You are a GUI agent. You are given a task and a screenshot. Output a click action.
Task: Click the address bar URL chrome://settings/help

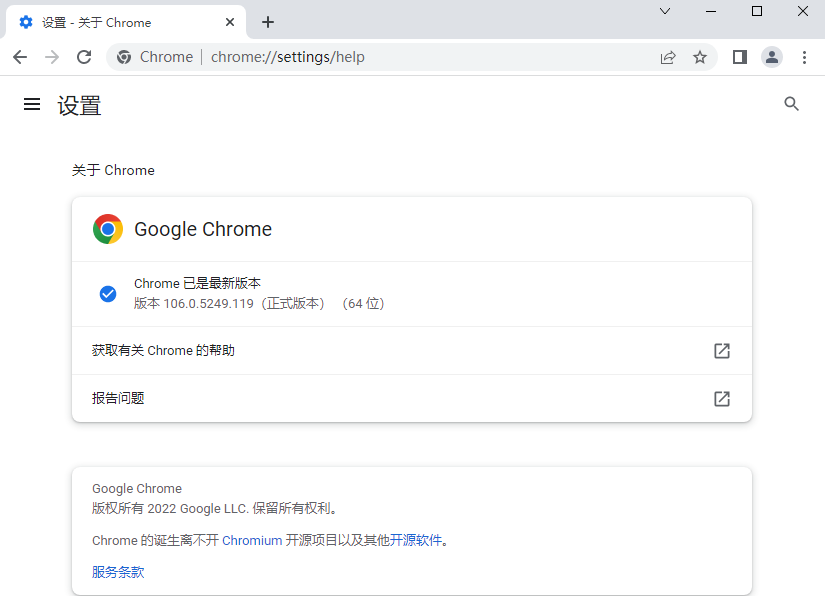(x=288, y=57)
